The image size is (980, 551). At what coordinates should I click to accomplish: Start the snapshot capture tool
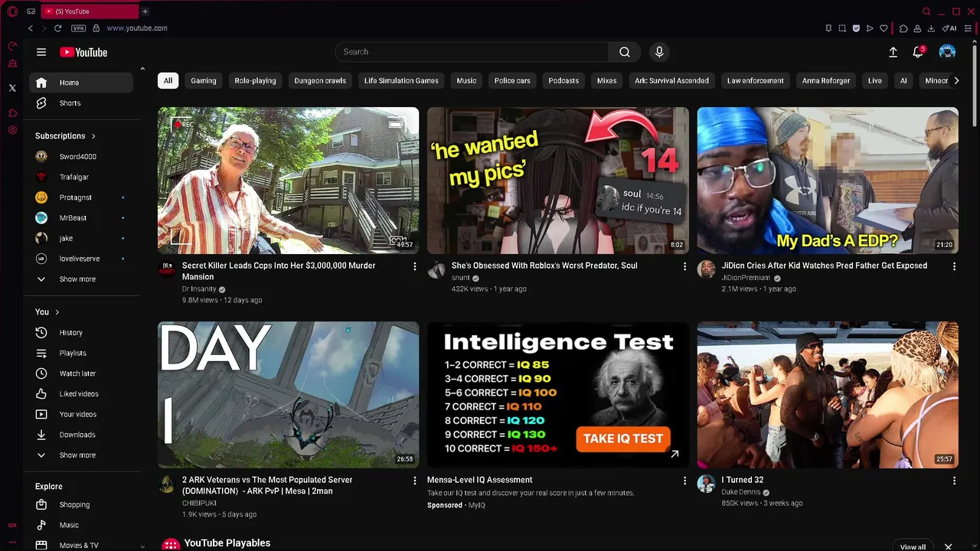point(842,28)
